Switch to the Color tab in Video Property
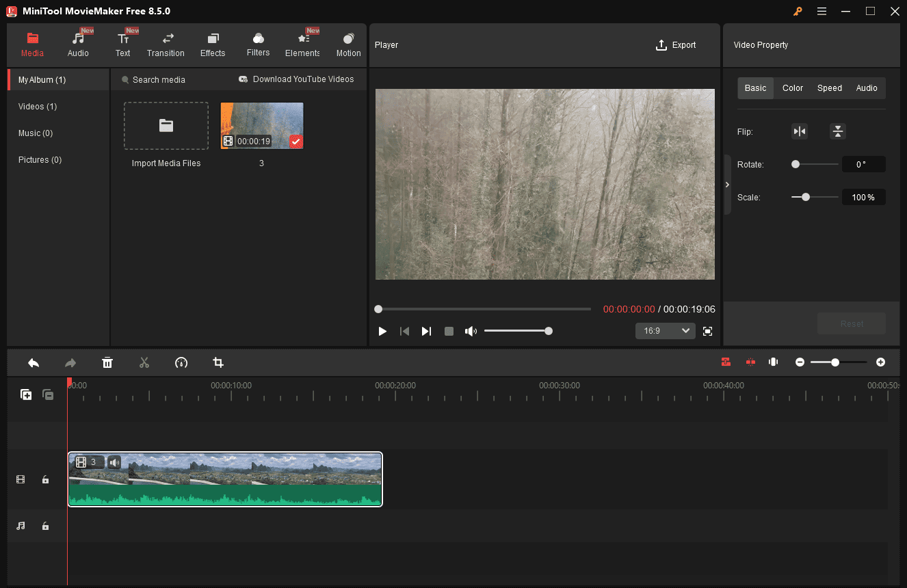This screenshot has height=588, width=907. click(792, 88)
